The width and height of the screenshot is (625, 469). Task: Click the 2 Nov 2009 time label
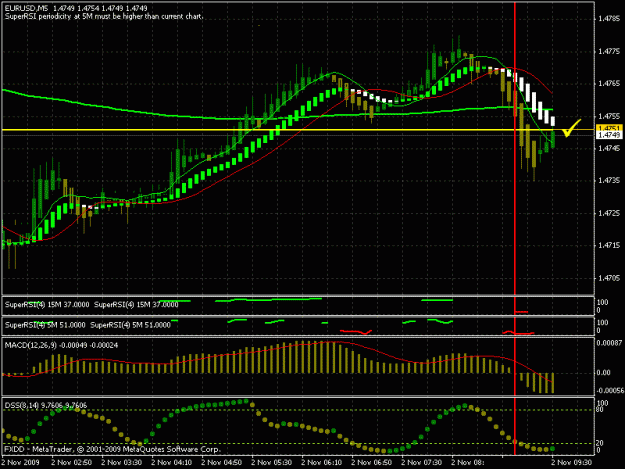[21, 463]
